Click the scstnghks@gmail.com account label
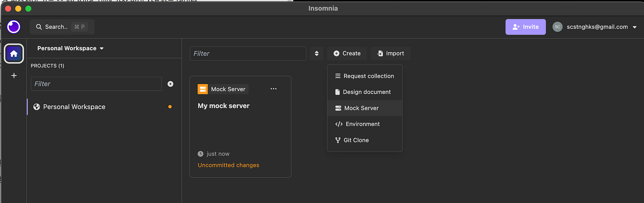The image size is (644, 203). (597, 27)
